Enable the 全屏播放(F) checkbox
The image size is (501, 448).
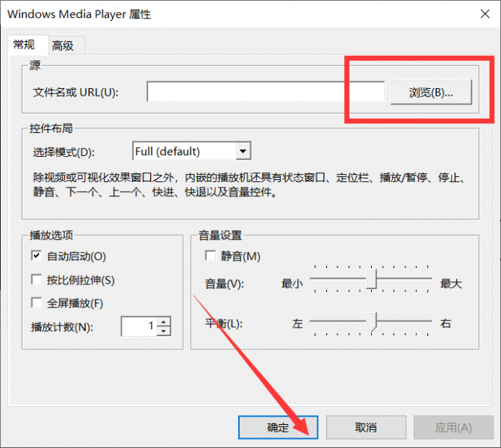click(x=36, y=302)
